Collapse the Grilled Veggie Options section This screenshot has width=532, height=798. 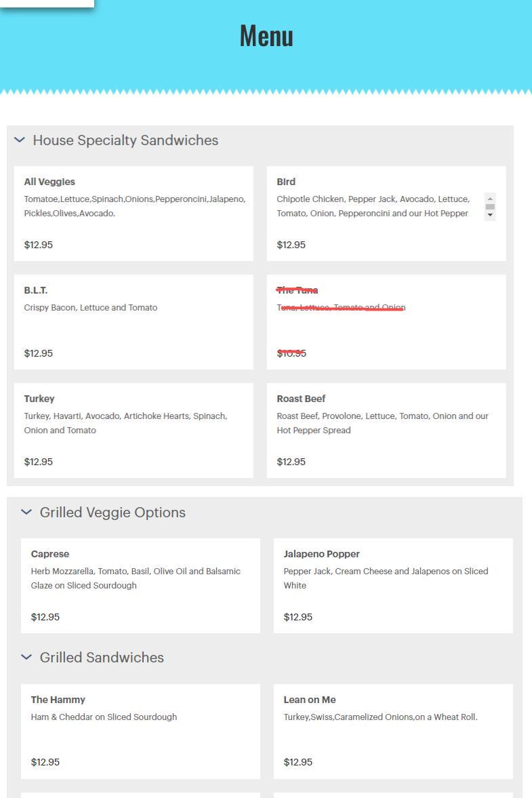click(26, 513)
